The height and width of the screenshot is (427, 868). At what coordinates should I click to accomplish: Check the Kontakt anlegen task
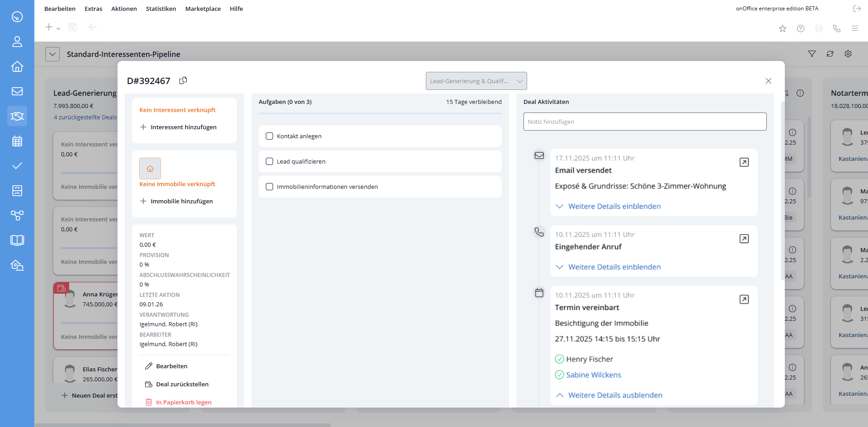[269, 136]
